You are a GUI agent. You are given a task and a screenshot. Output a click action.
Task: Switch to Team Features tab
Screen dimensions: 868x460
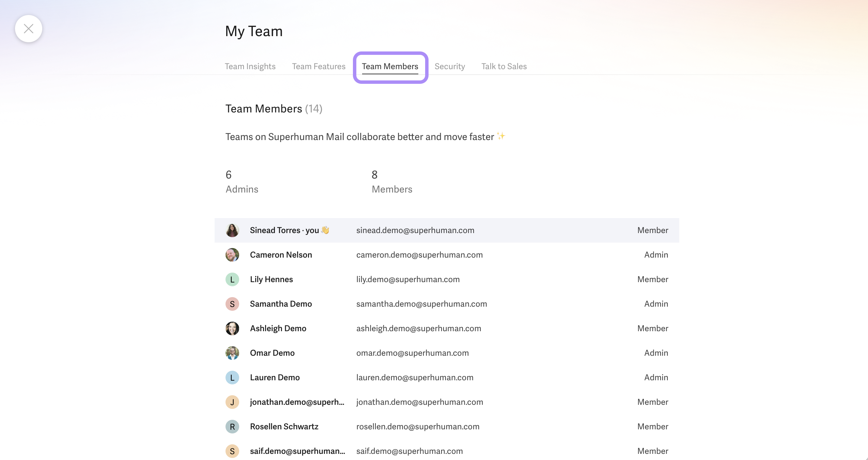(x=319, y=66)
